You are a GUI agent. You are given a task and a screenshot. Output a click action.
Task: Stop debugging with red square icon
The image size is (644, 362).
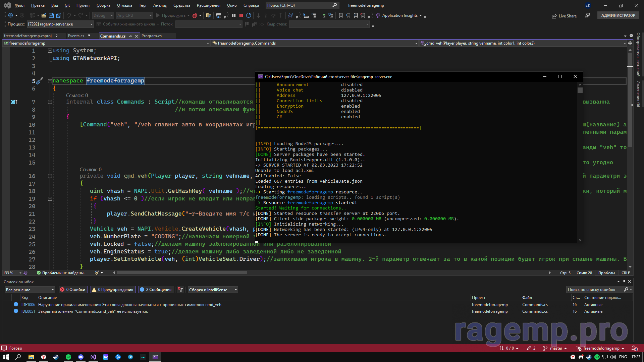click(241, 15)
